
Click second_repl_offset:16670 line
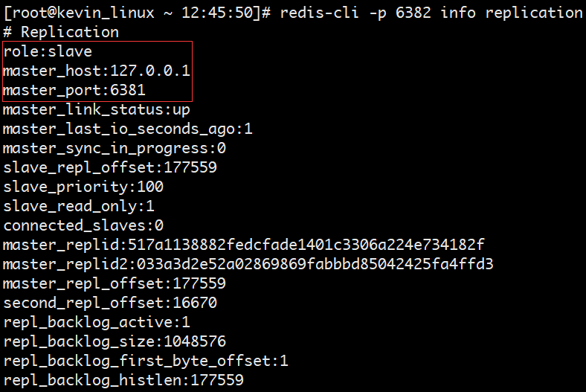(110, 303)
